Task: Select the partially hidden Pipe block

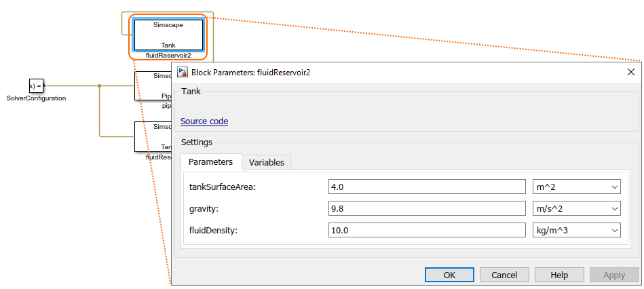Action: click(x=152, y=85)
